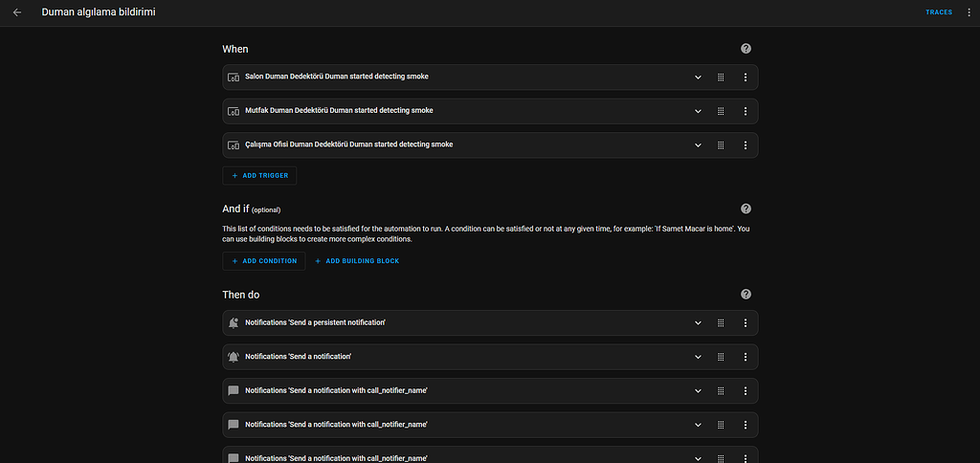The image size is (980, 463).
Task: Select the first call_notifier_name notification row
Action: (431, 390)
